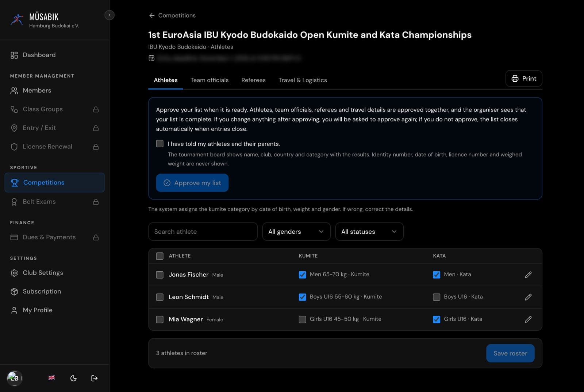Toggle dark mode with the moon icon

point(73,378)
